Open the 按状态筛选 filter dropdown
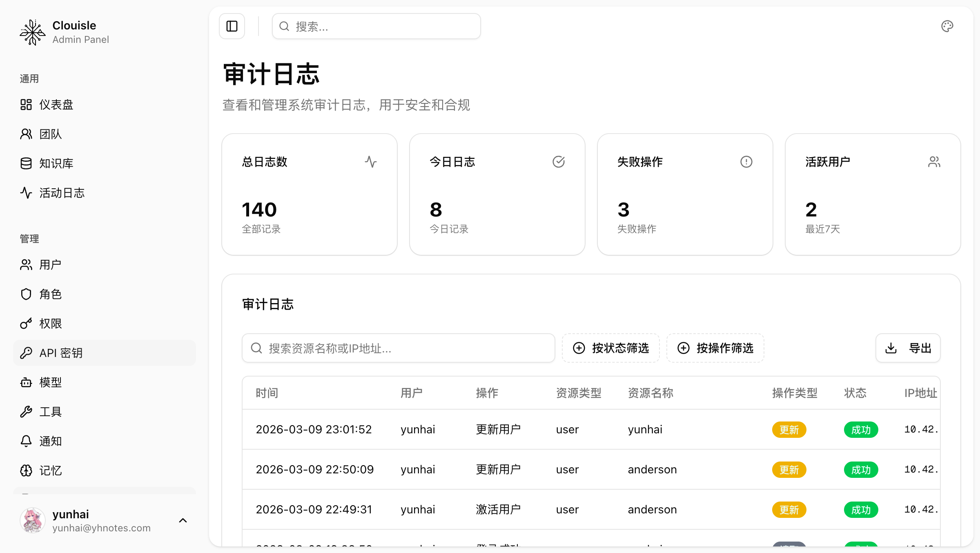The width and height of the screenshot is (980, 553). 611,348
